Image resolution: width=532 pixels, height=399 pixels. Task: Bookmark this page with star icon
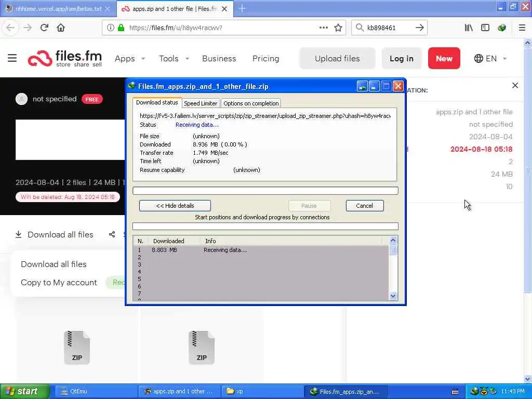(338, 28)
